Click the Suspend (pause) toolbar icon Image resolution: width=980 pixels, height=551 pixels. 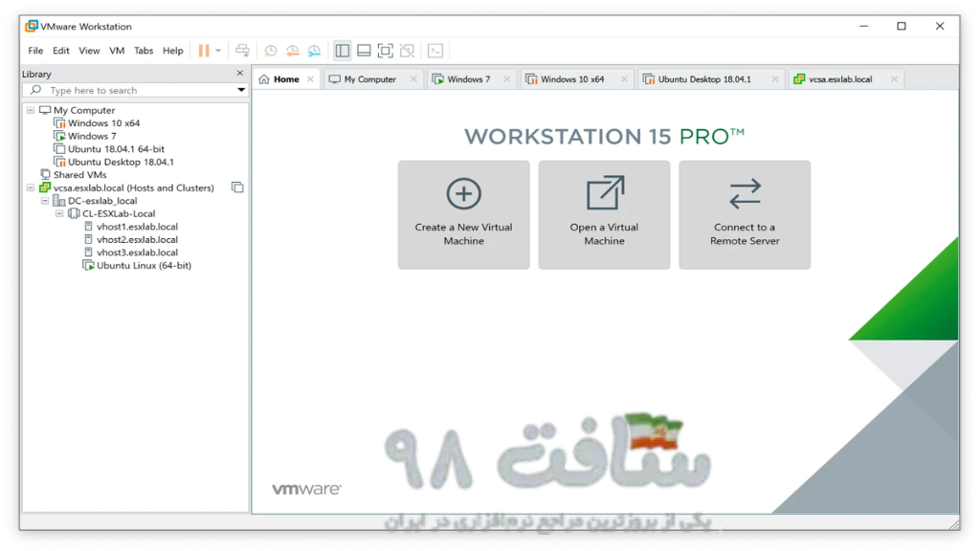(204, 51)
